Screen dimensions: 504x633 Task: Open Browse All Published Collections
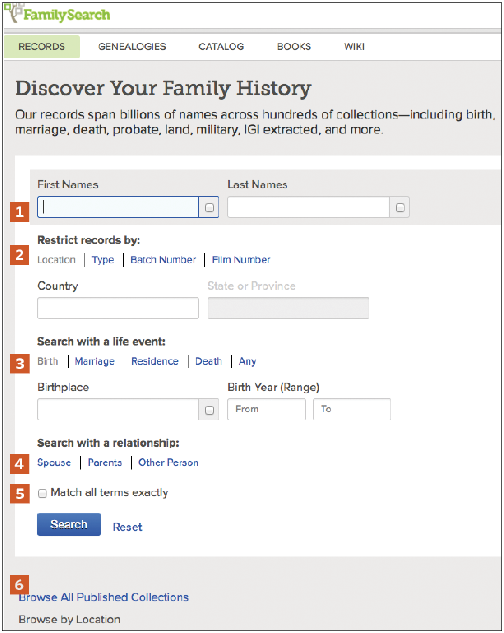pyautogui.click(x=104, y=597)
